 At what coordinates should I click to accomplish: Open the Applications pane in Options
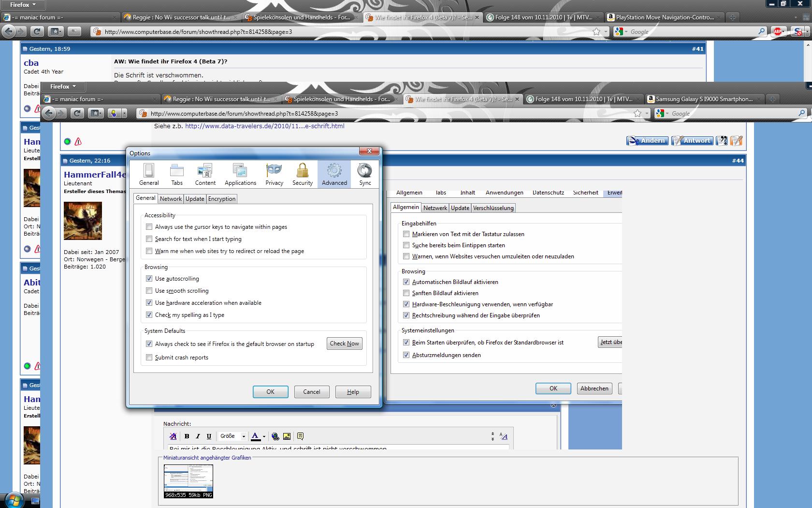coord(240,174)
